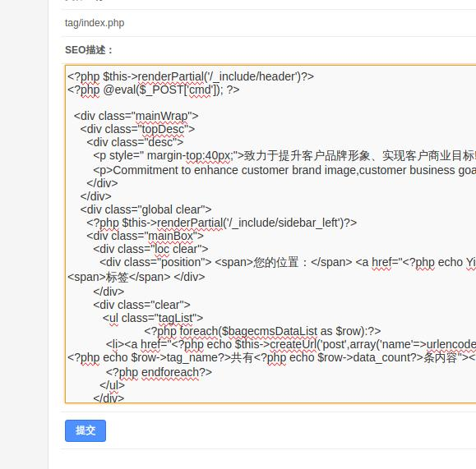Click the <?php endforeach?> line
The height and width of the screenshot is (469, 476).
coord(159,372)
